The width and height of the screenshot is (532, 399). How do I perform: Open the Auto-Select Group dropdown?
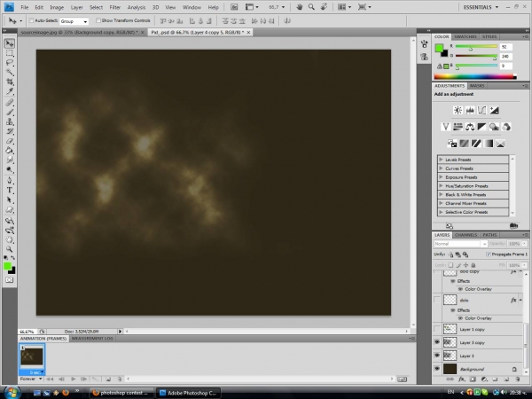(x=74, y=21)
